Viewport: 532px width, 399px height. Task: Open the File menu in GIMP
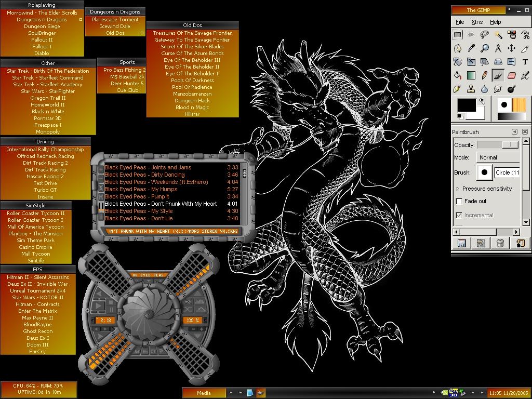[460, 22]
